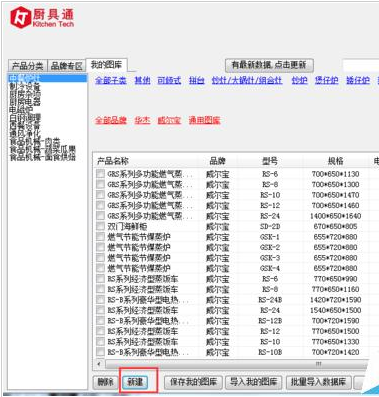The image size is (379, 397).
Task: Sort by the 品牌 column header
Action: 217,161
